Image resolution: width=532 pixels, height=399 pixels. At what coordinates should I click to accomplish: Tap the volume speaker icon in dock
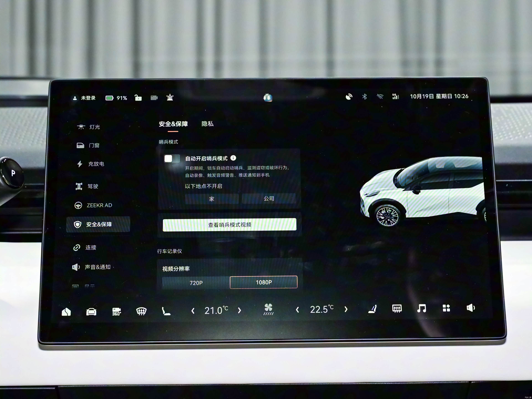(470, 308)
